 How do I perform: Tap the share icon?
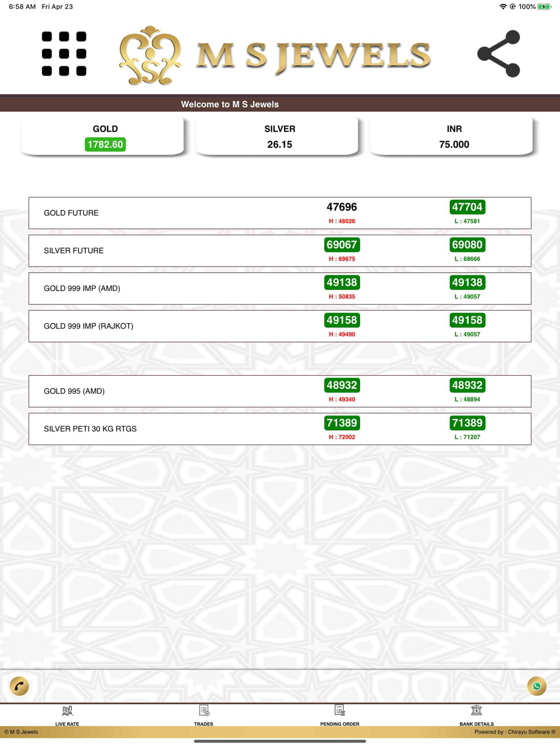tap(498, 54)
